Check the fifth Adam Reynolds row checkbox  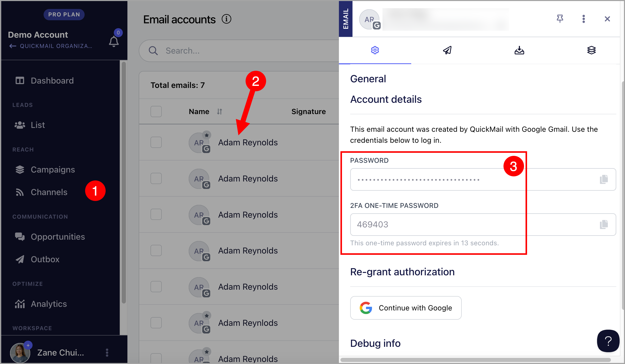point(156,287)
